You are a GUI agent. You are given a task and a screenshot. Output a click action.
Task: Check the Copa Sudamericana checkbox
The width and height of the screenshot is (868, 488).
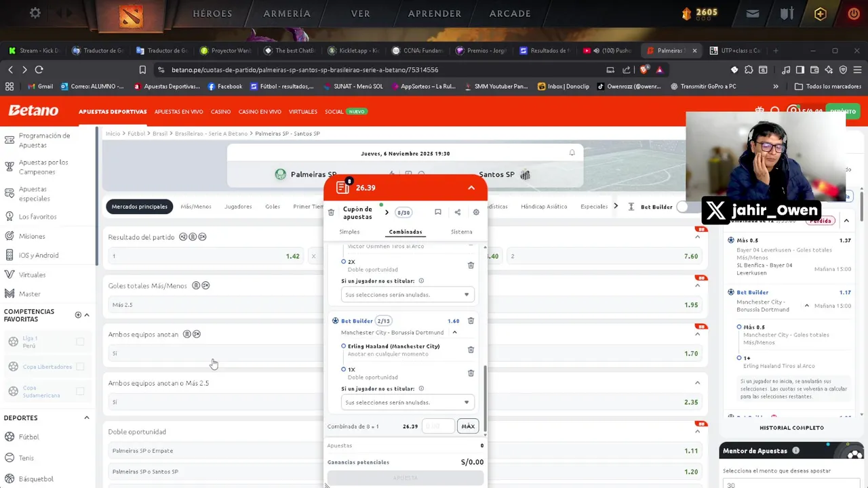(x=80, y=391)
